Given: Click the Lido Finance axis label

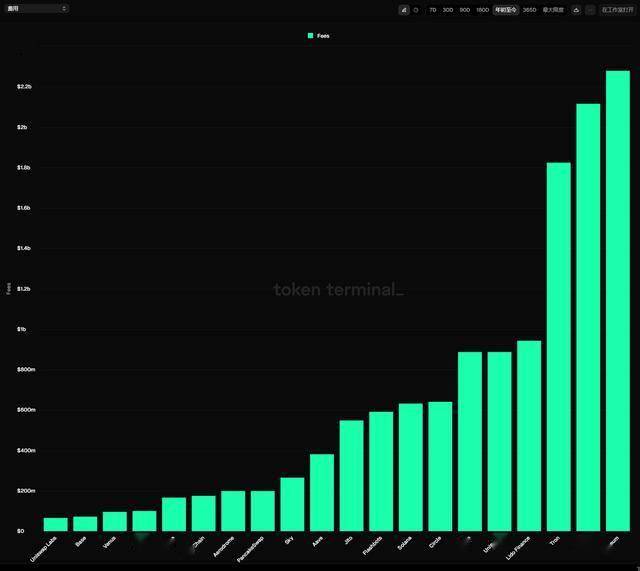Looking at the screenshot, I should point(518,548).
